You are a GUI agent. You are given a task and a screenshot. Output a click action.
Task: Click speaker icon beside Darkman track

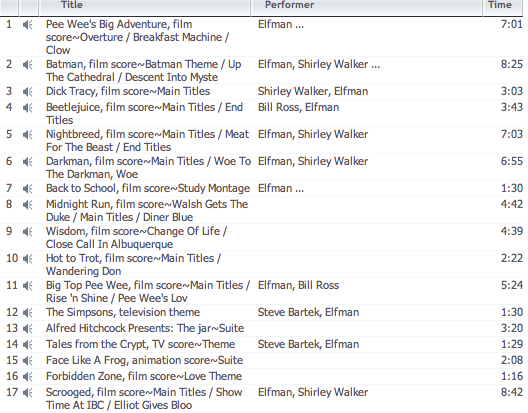28,162
